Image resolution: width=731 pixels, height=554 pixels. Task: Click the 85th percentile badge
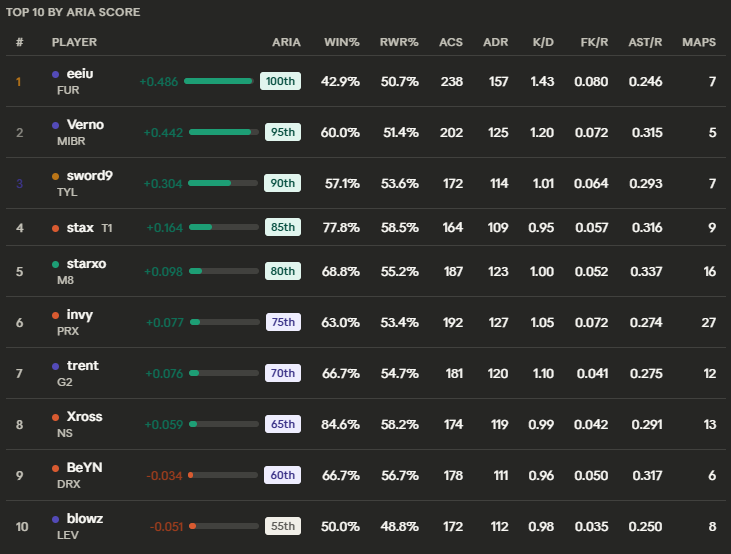tap(283, 227)
